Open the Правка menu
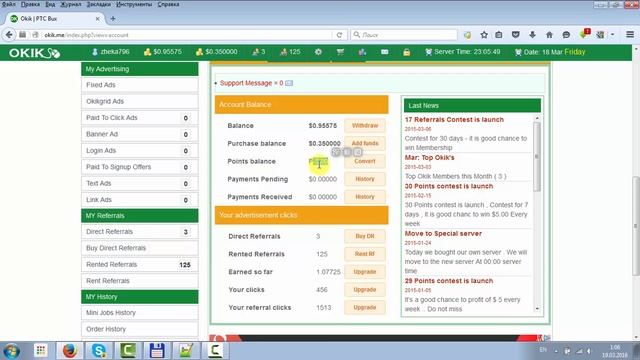Image resolution: width=640 pixels, height=360 pixels. (x=31, y=4)
